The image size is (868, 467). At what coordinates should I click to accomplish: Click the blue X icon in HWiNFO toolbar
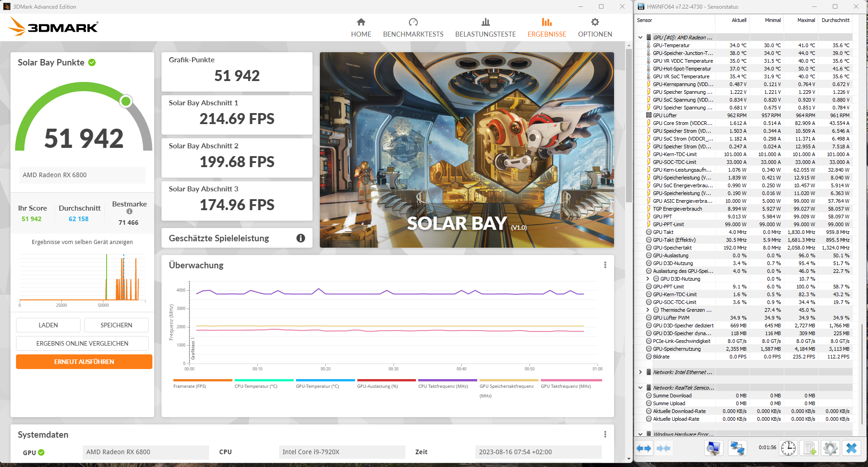[x=851, y=448]
